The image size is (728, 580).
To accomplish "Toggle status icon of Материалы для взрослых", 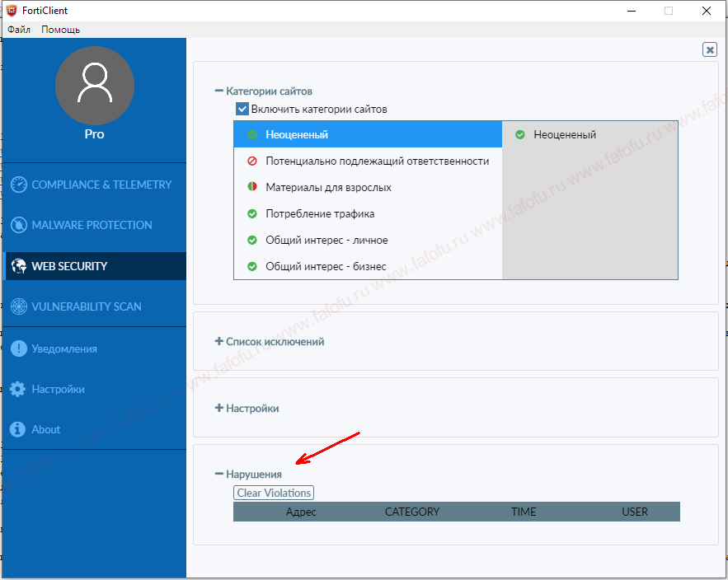I will click(x=252, y=187).
